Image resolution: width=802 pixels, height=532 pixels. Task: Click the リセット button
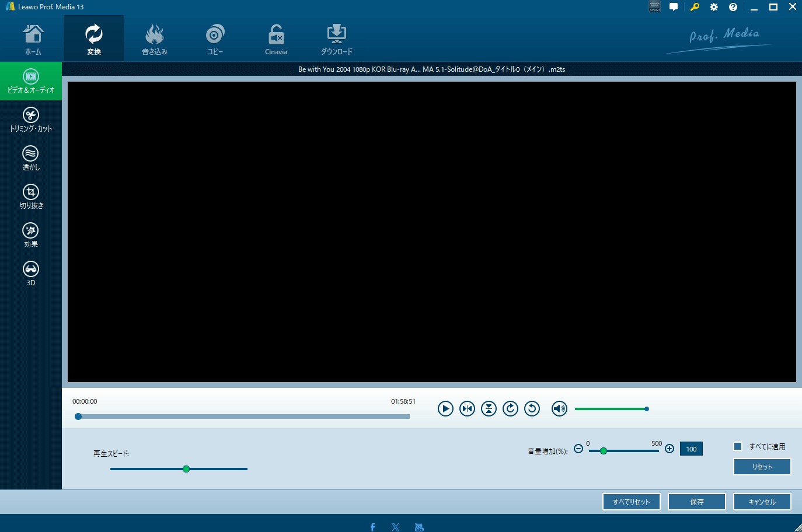762,467
